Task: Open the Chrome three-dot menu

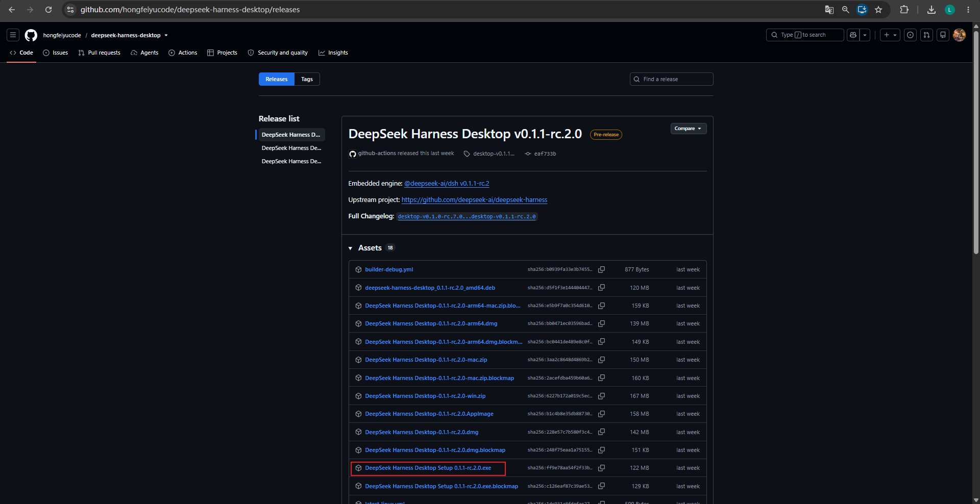Action: click(968, 10)
